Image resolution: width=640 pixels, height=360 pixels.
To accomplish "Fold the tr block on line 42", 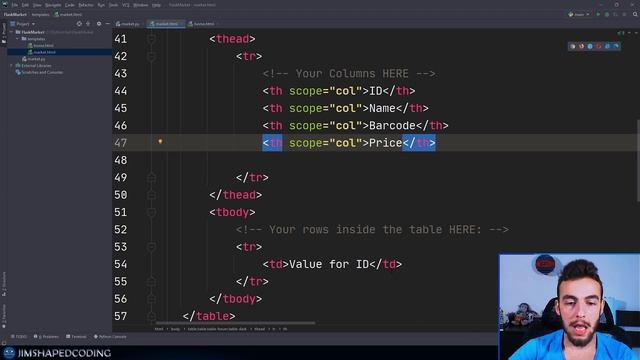I will [x=151, y=56].
